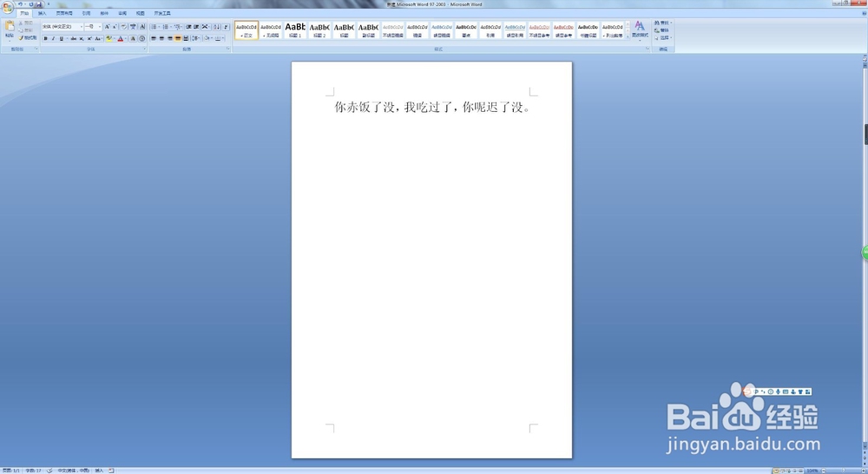Click the Shrink Font icon
This screenshot has height=474, width=868.
click(114, 27)
